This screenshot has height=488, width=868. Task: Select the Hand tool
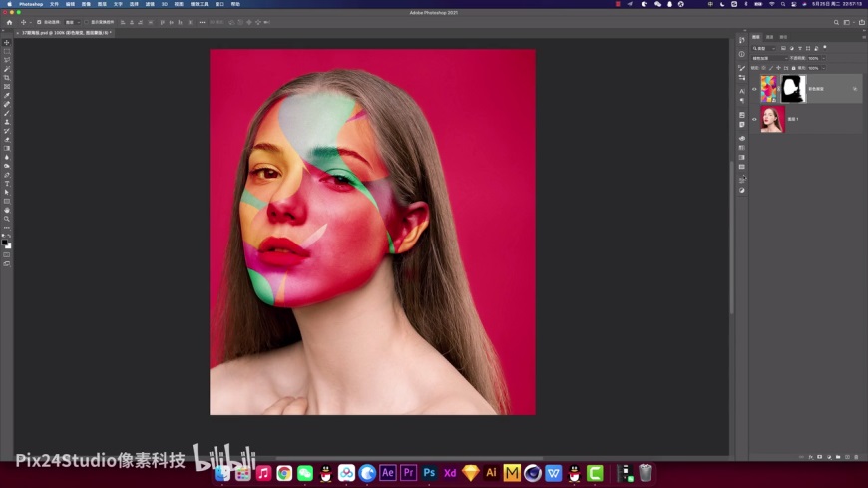[x=7, y=211]
